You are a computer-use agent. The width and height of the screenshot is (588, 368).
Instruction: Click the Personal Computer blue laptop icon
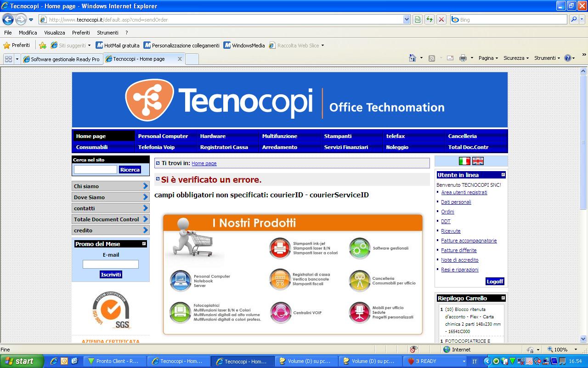[181, 281]
